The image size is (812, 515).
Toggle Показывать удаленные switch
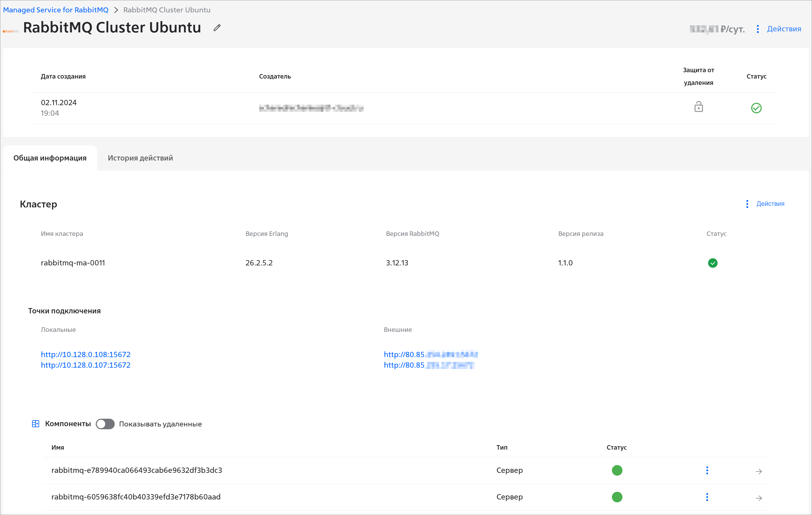click(105, 424)
